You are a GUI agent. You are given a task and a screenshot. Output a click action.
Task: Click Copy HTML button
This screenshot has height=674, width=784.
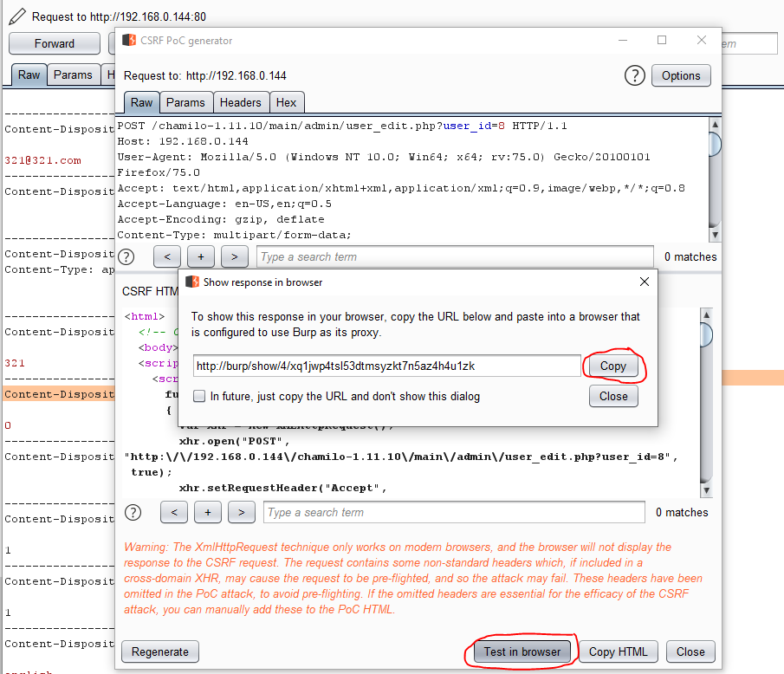(618, 652)
